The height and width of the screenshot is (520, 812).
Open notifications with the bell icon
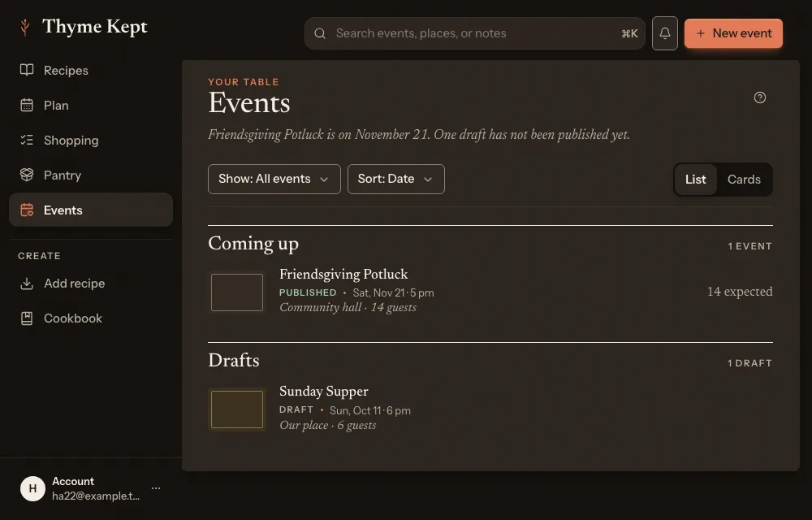point(665,33)
